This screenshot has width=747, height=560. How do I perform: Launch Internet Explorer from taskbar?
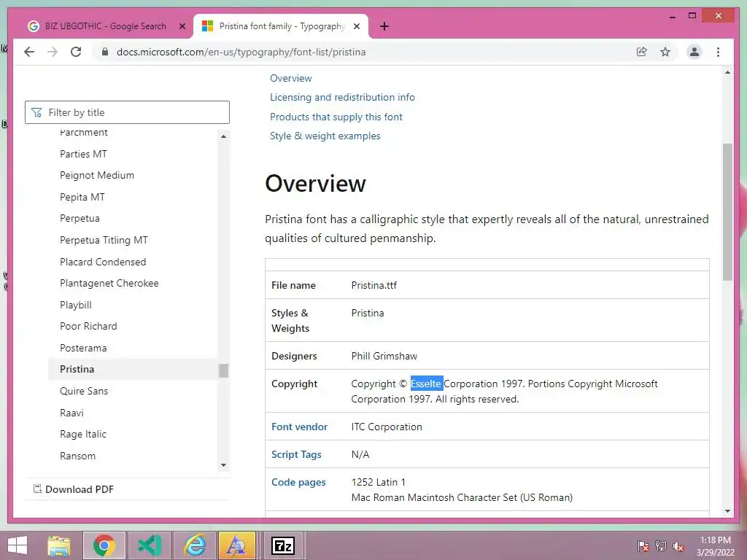[x=195, y=545]
